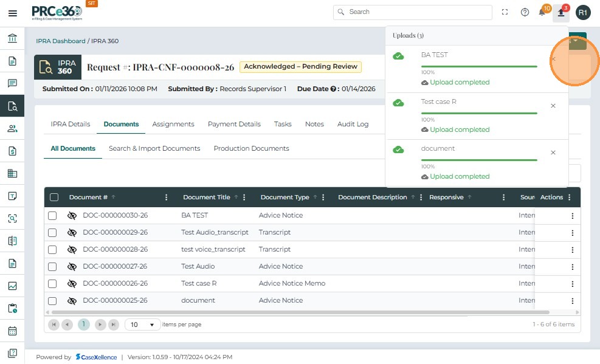Screen dimensions: 600x364
Task: Toggle the fullscreen icon in header
Action: point(505,13)
